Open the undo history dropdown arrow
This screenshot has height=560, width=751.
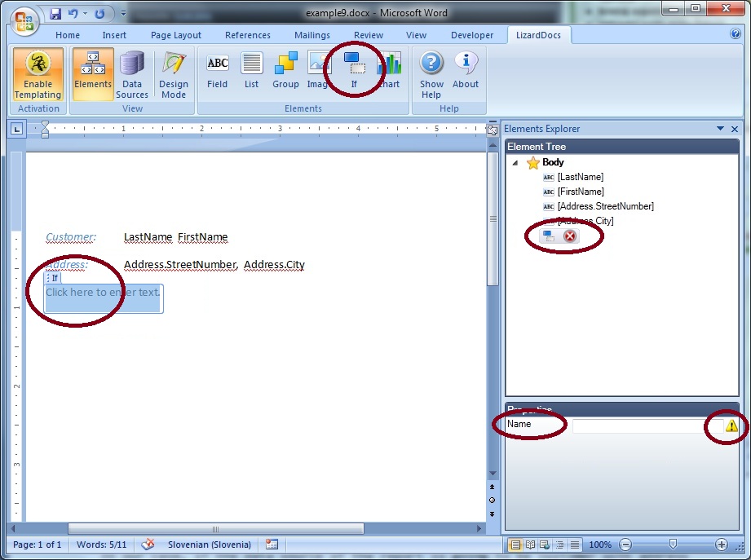pyautogui.click(x=85, y=13)
